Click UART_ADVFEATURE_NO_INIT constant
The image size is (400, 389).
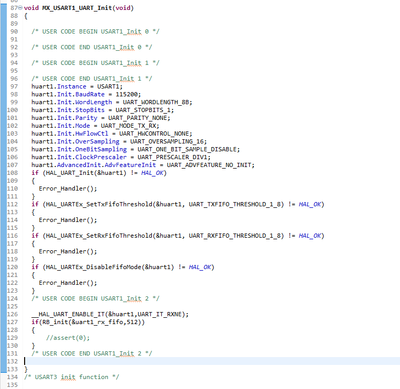click(x=209, y=165)
